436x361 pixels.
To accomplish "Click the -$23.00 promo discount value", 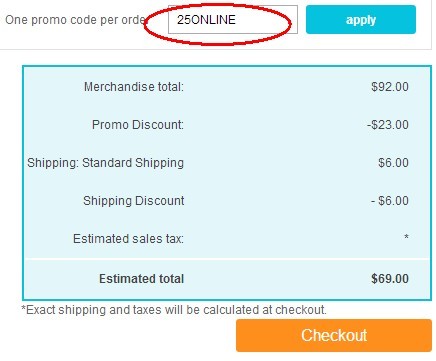I will tap(388, 125).
